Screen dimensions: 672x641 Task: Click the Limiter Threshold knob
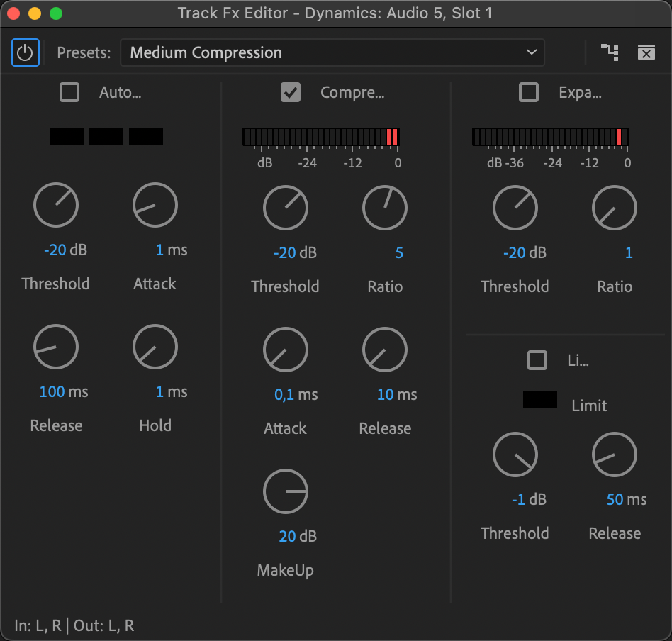515,455
